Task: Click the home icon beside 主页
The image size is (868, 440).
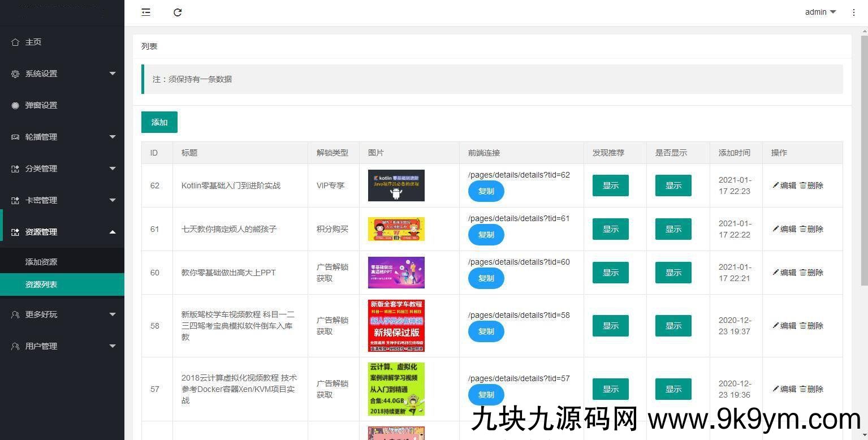Action: click(x=15, y=42)
